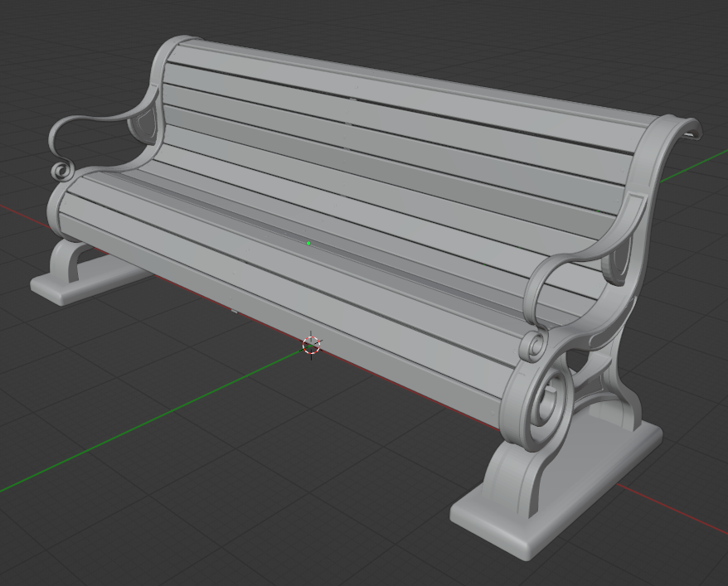This screenshot has height=586, width=728.
Task: Click the green origin dot on the seat
Action: click(308, 243)
